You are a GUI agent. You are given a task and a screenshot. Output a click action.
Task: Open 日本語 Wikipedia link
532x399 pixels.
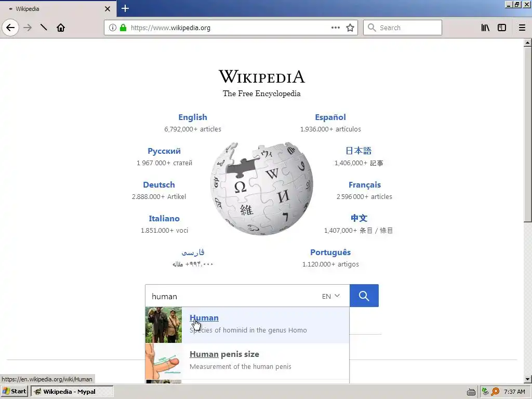coord(358,151)
